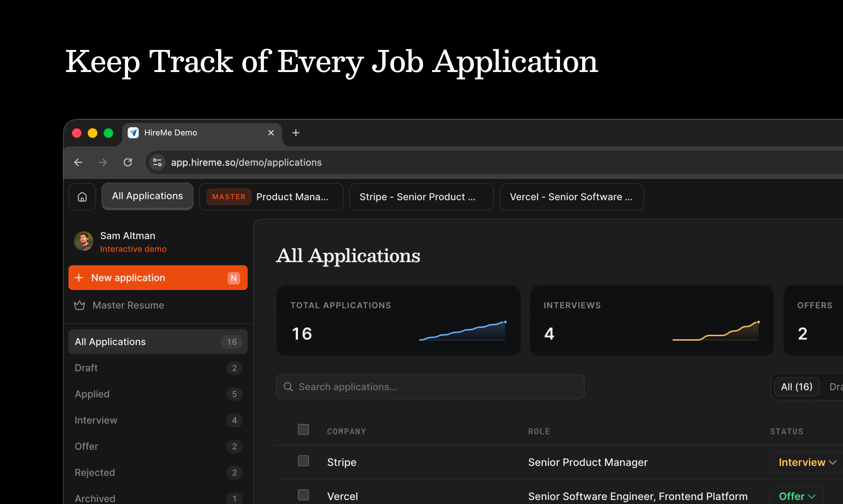The height and width of the screenshot is (504, 843).
Task: Click the Stripe company cell
Action: pos(342,462)
